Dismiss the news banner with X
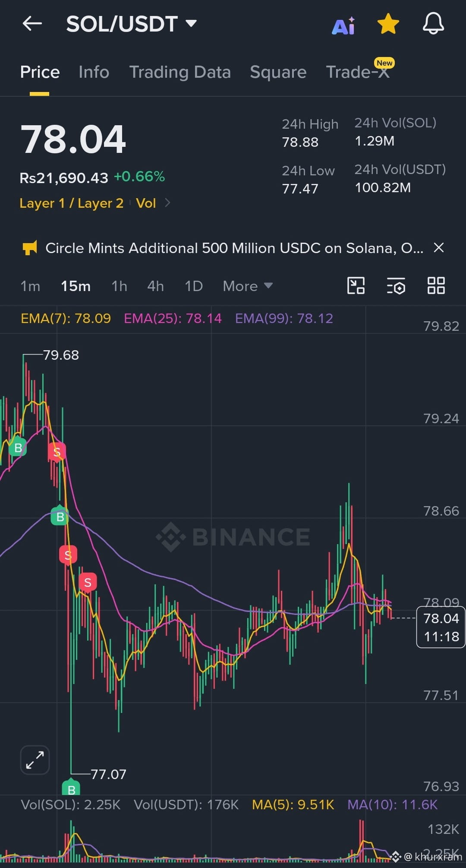Image resolution: width=466 pixels, height=868 pixels. click(439, 247)
